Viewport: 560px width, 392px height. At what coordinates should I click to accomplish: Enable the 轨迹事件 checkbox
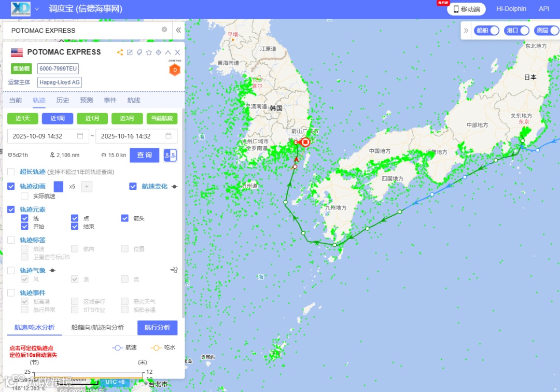(x=11, y=293)
